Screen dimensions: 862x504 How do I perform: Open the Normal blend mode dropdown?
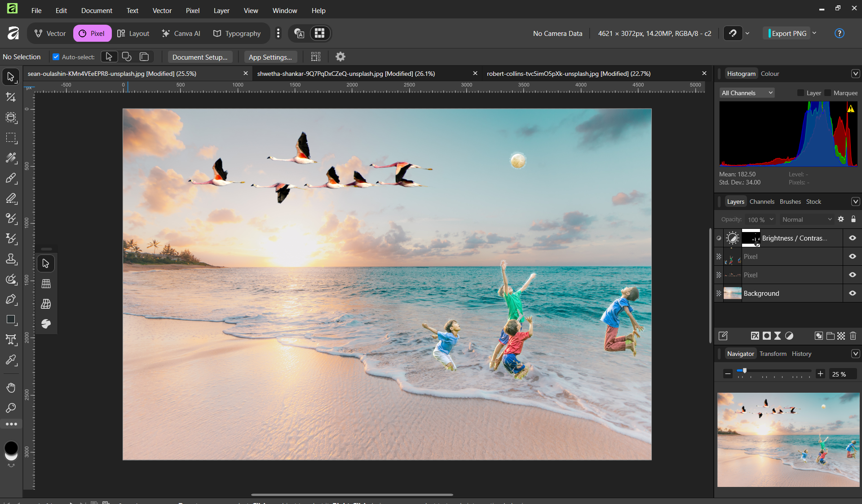click(x=806, y=219)
